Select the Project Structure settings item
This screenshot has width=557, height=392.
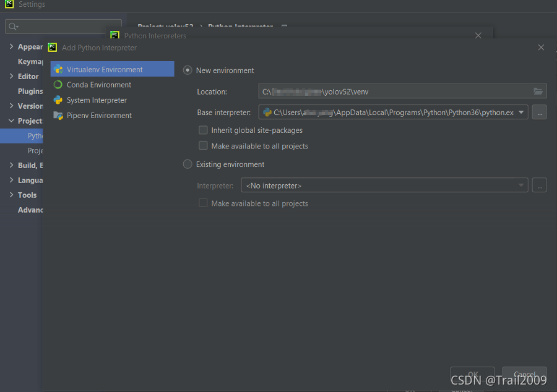click(35, 150)
